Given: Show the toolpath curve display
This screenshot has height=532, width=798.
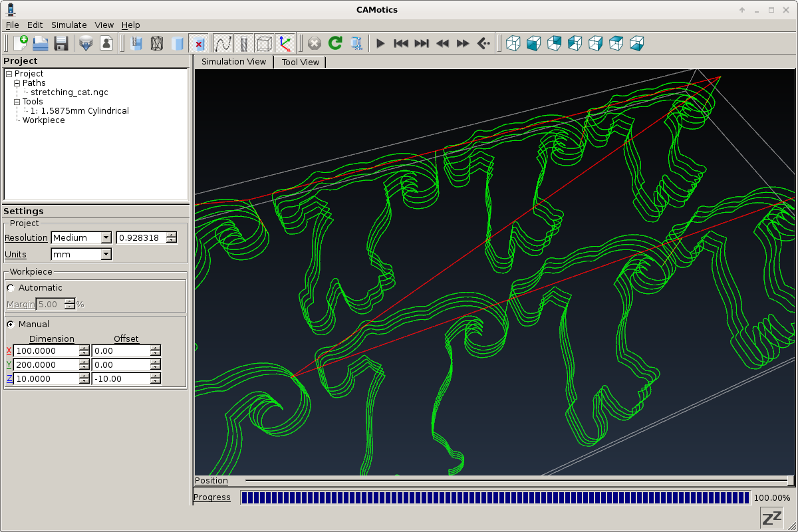Looking at the screenshot, I should point(223,43).
